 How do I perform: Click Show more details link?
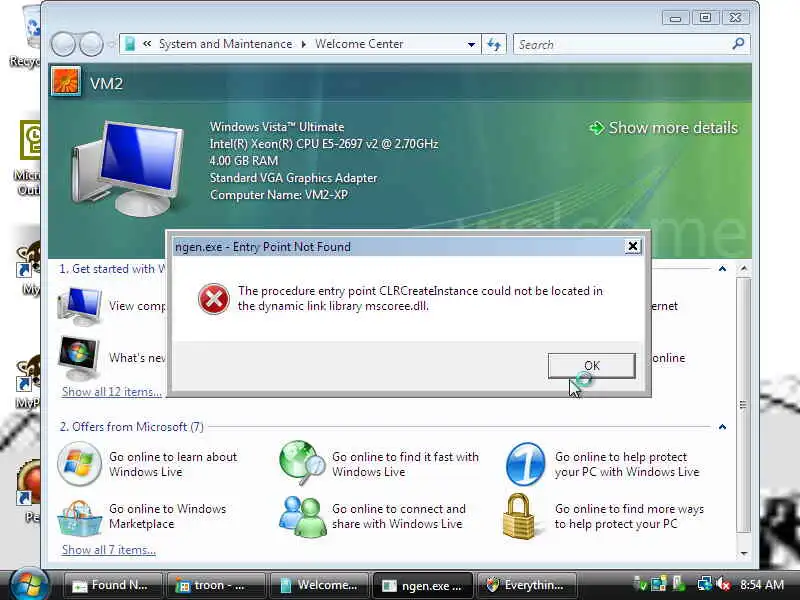[663, 128]
